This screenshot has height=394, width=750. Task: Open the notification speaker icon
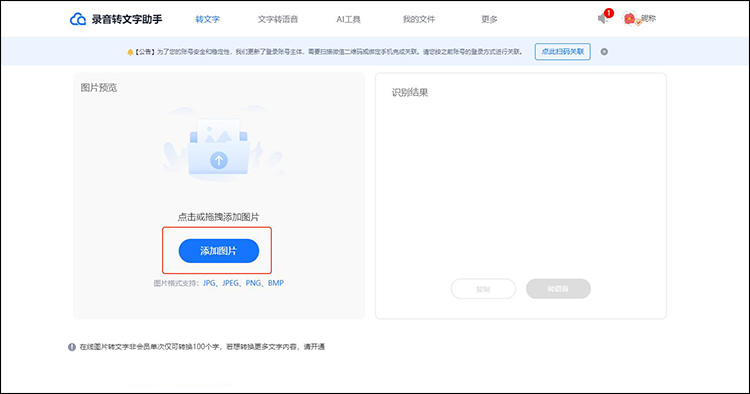603,18
